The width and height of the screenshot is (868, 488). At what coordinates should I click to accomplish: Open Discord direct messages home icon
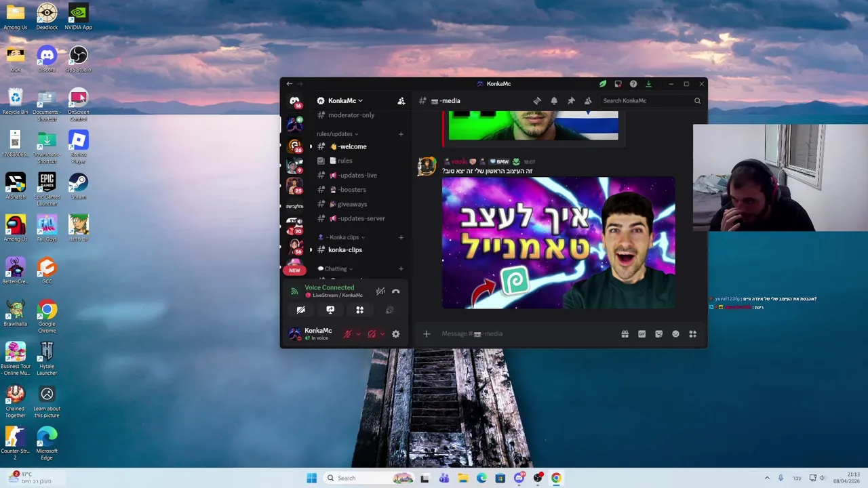point(294,101)
